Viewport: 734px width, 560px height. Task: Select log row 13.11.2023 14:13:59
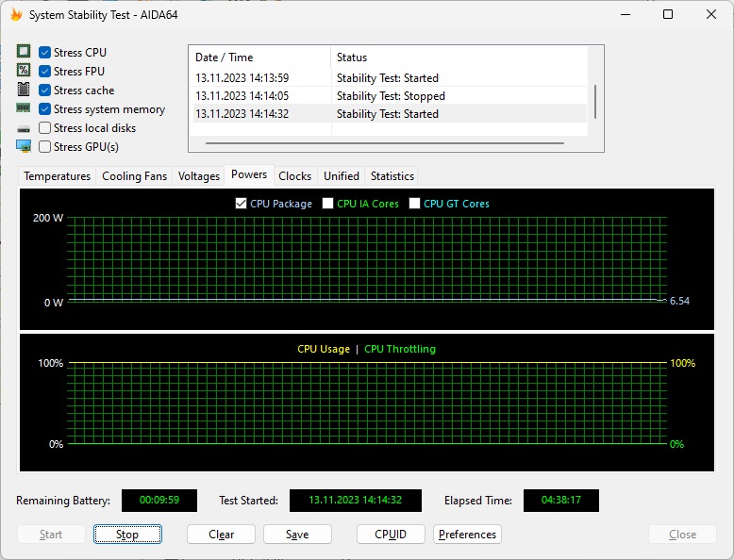388,77
